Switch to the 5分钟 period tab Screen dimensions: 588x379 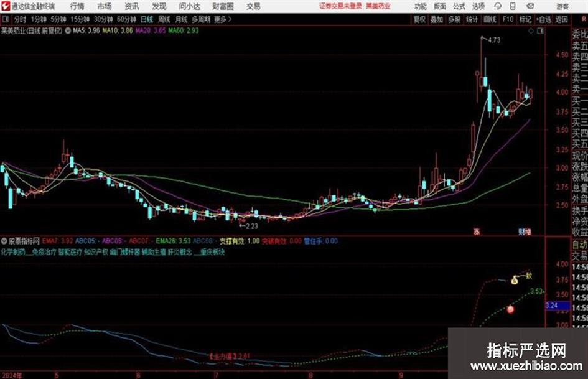tap(58, 19)
